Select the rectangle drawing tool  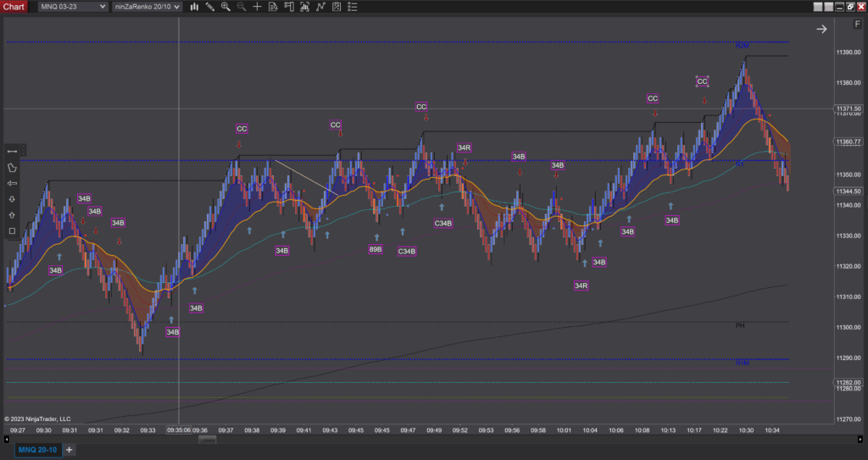(x=12, y=230)
